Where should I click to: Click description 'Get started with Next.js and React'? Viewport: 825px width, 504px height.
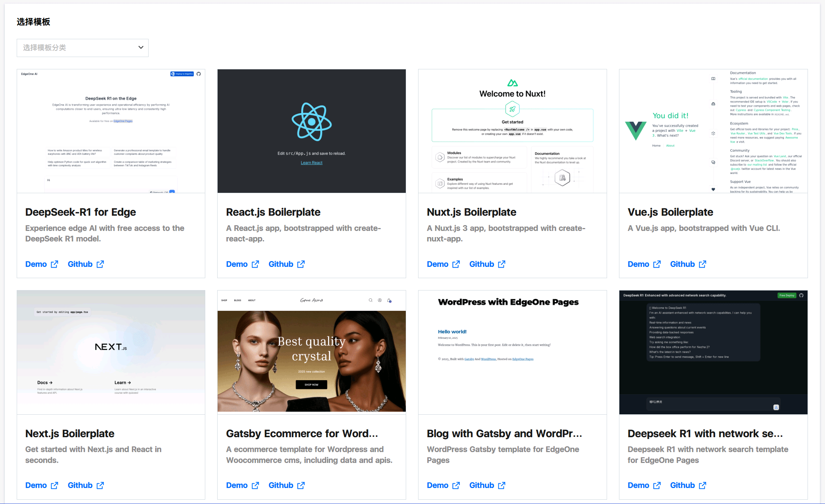point(93,455)
